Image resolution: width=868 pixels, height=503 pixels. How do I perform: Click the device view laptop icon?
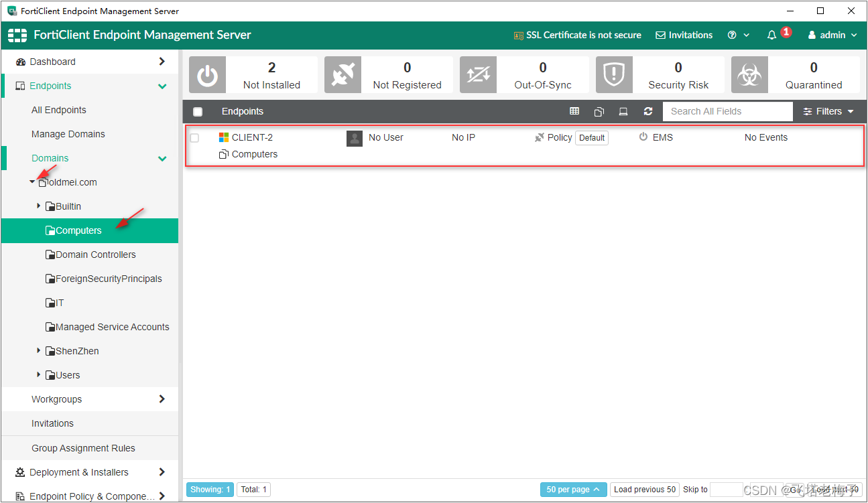click(623, 111)
